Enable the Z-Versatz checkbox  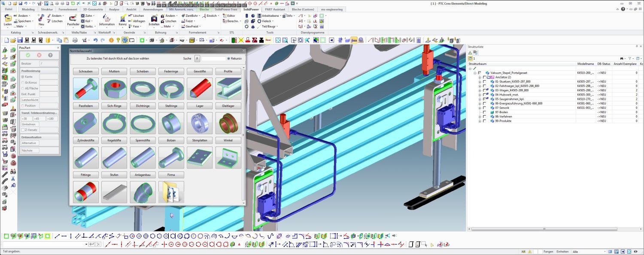click(x=23, y=130)
